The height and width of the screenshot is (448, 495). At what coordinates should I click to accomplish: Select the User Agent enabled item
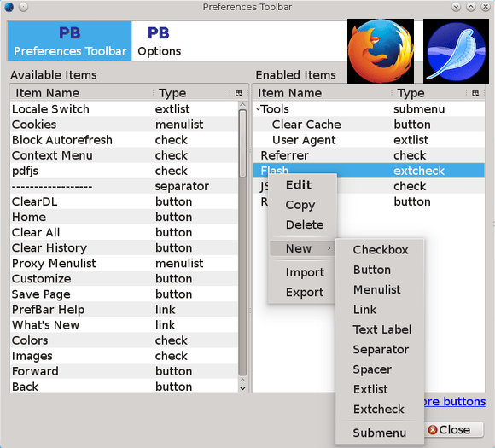pos(369,140)
